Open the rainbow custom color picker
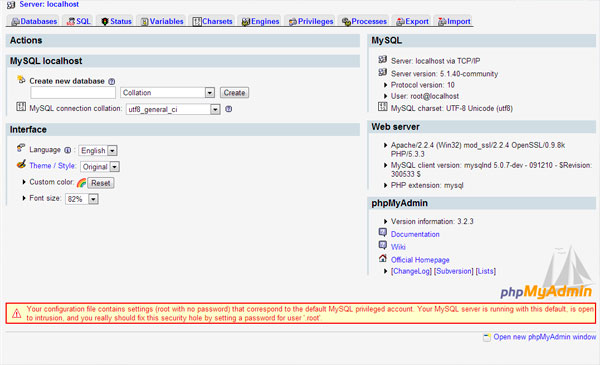Image resolution: width=600 pixels, height=365 pixels. pos(81,183)
